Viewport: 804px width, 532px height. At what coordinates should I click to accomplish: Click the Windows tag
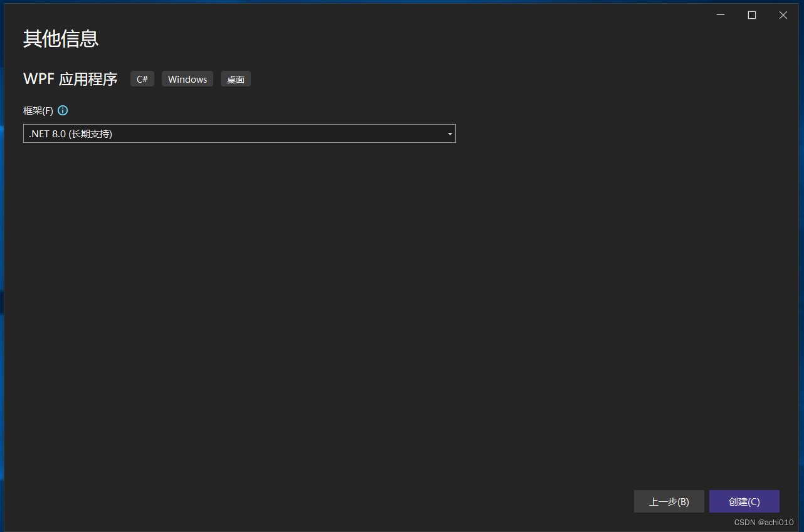(x=188, y=79)
